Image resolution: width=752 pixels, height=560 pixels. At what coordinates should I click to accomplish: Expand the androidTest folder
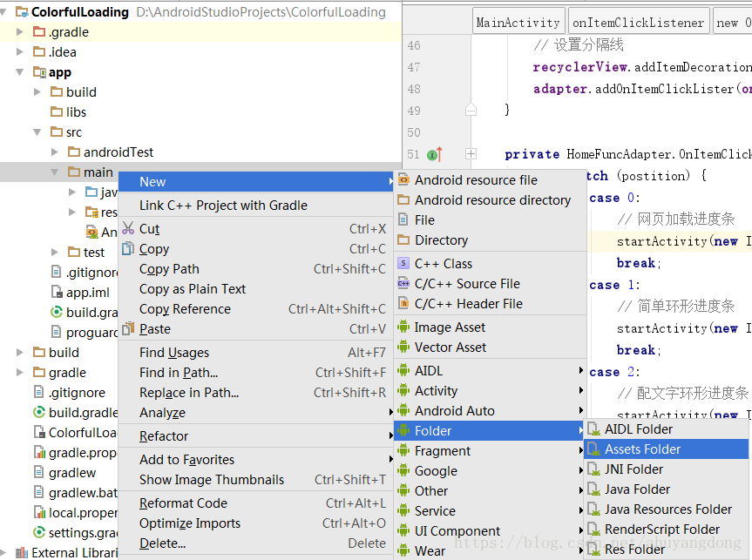pyautogui.click(x=55, y=152)
